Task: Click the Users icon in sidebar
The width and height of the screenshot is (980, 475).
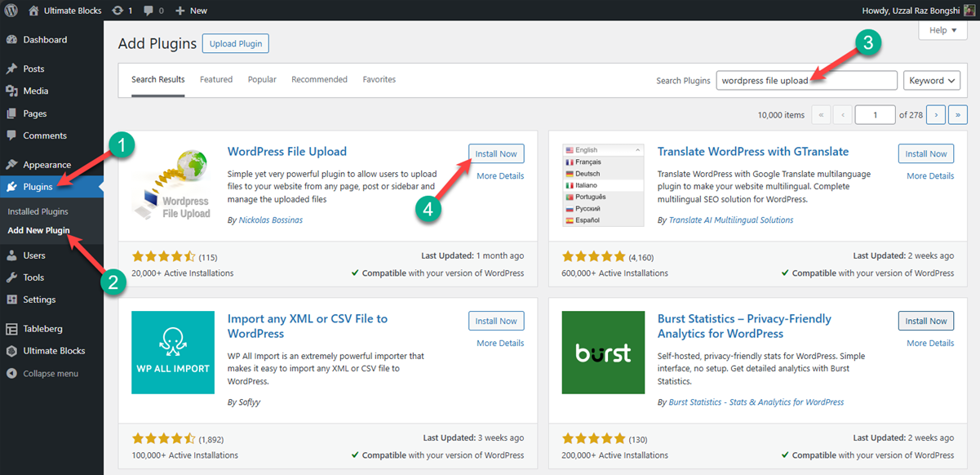Action: click(x=11, y=255)
